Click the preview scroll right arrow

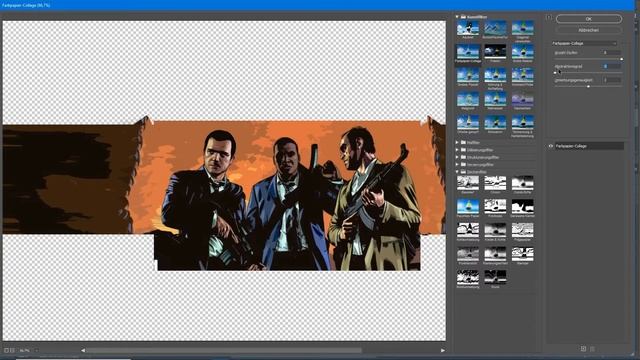click(x=443, y=350)
